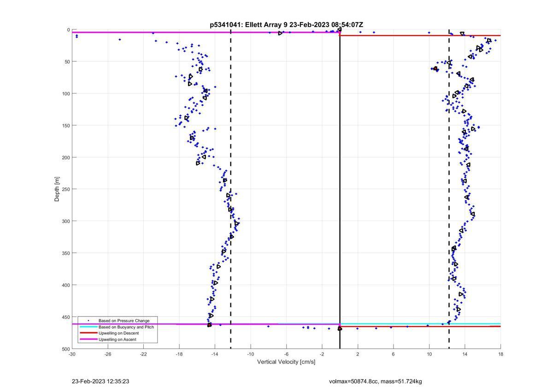Image resolution: width=553 pixels, height=392 pixels.
Task: Click x-axis tick label '14'
Action: [x=465, y=354]
